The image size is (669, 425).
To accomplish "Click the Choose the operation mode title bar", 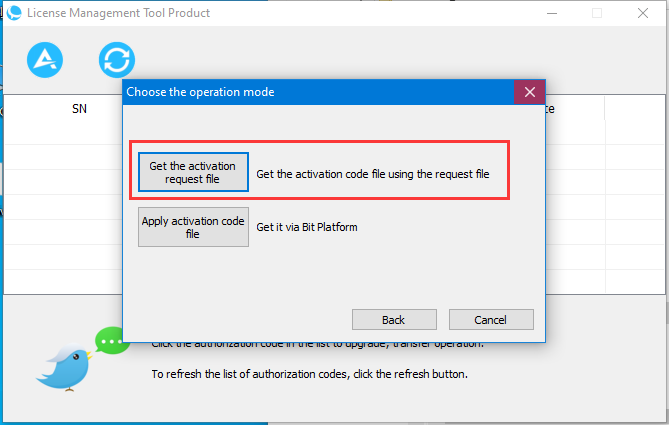I will pyautogui.click(x=318, y=92).
